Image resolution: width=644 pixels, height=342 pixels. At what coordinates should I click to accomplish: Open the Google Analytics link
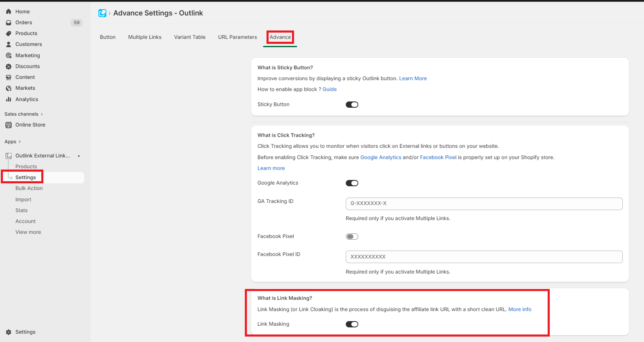click(x=381, y=157)
